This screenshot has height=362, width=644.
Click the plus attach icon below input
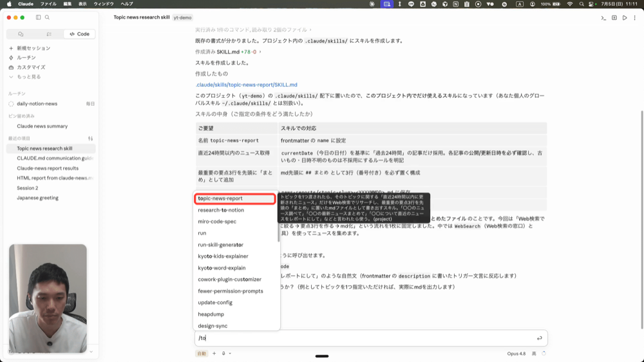(214, 354)
